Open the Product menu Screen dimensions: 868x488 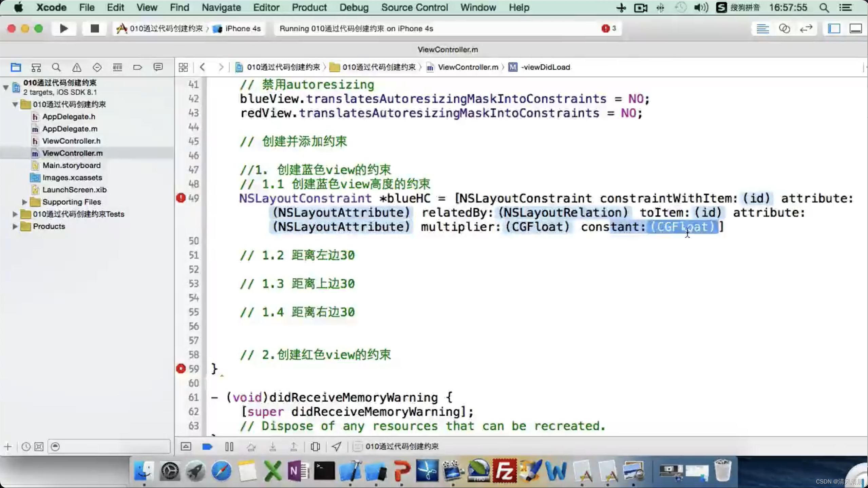(x=309, y=7)
